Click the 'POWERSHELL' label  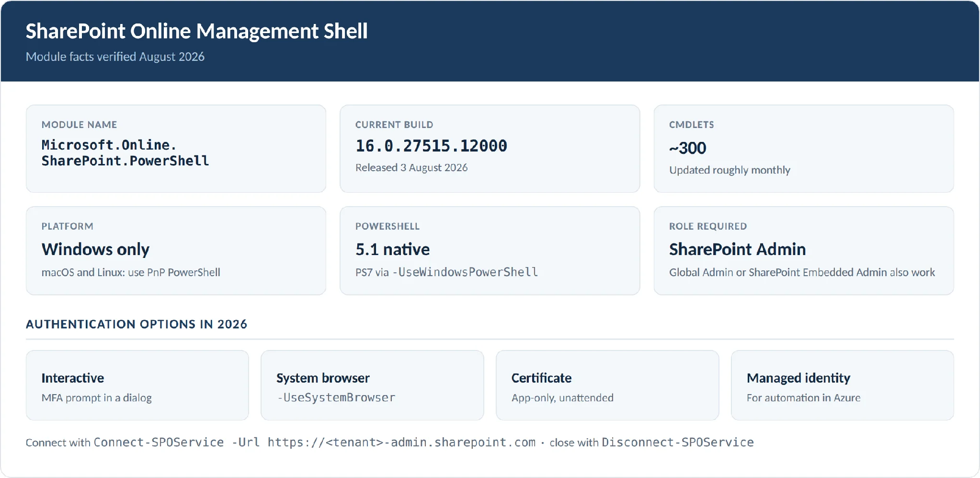pyautogui.click(x=387, y=226)
